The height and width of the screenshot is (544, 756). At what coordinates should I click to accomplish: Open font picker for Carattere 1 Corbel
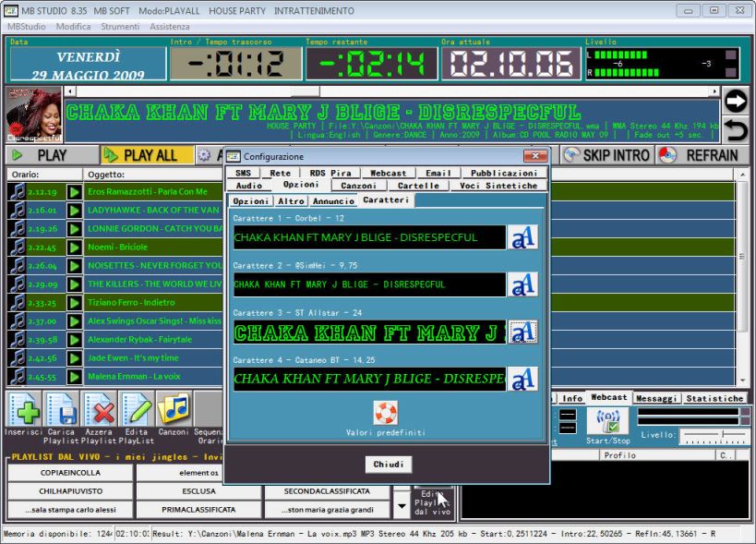(x=523, y=237)
